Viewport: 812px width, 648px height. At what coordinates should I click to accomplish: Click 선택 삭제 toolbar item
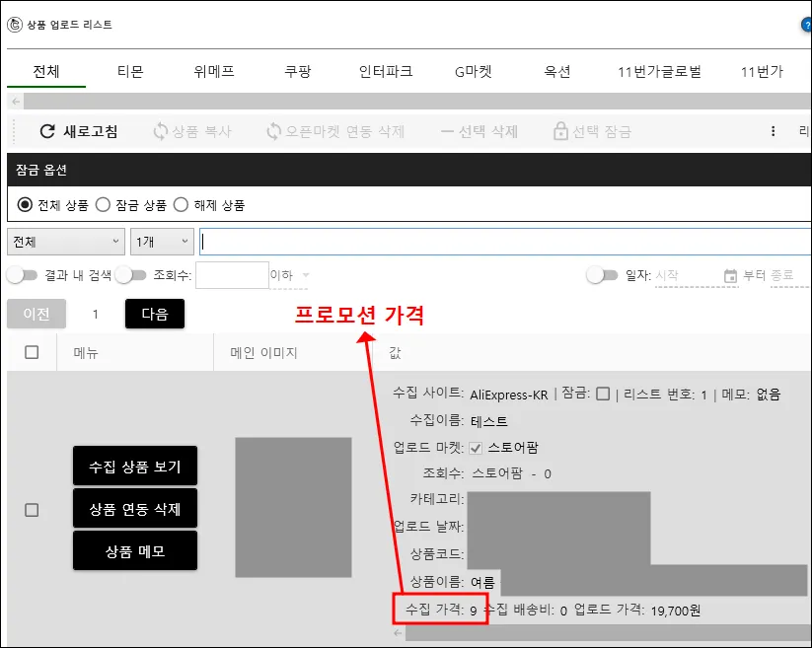coord(480,131)
